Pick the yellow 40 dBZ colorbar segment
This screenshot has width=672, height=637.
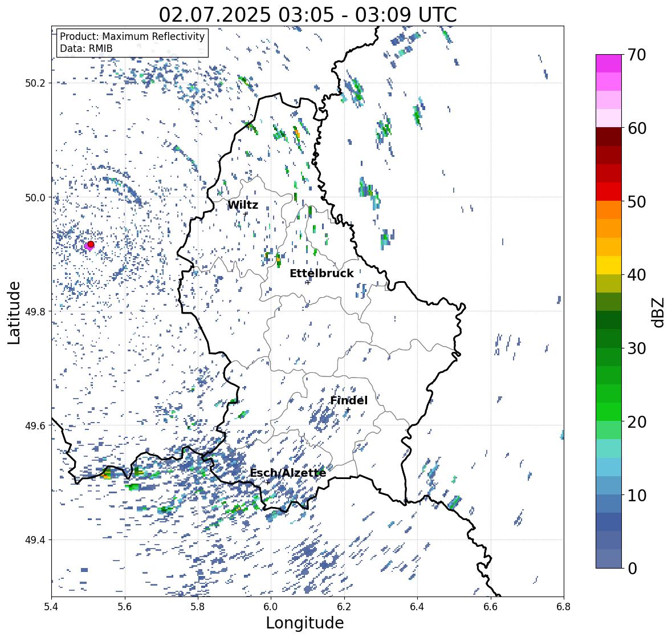[x=609, y=265]
